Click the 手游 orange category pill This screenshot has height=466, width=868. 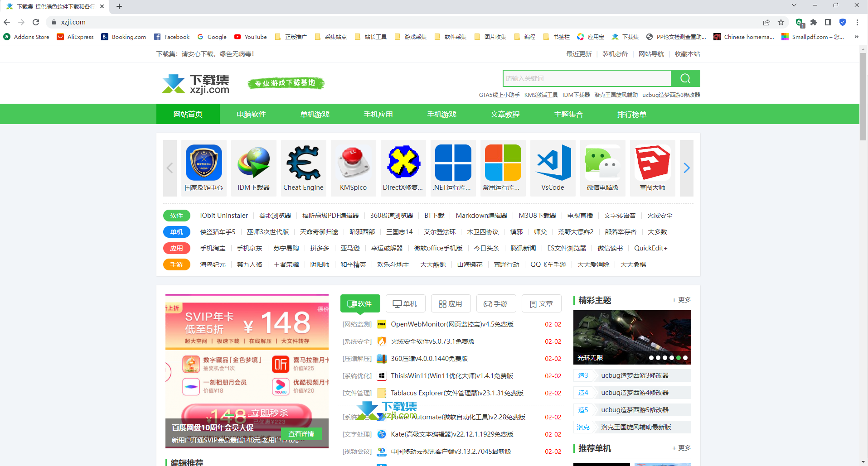coord(176,264)
